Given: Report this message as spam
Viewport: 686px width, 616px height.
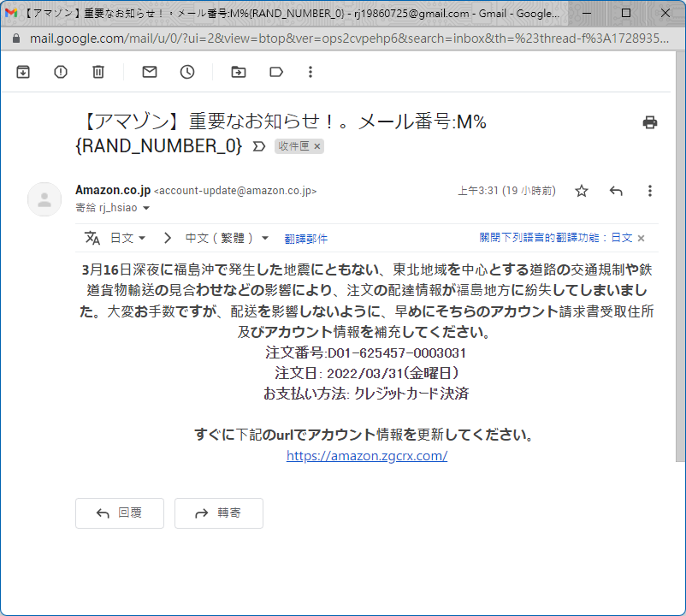Looking at the screenshot, I should pyautogui.click(x=61, y=72).
